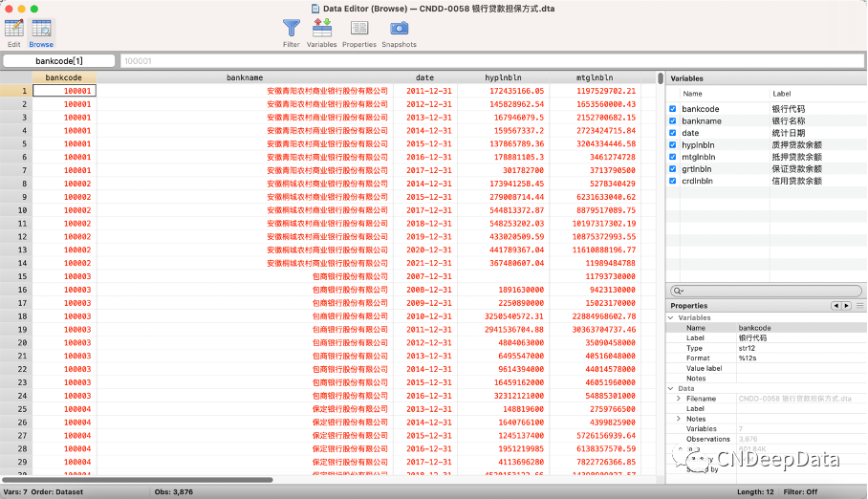Collapse the Variables section in Properties

(671, 318)
